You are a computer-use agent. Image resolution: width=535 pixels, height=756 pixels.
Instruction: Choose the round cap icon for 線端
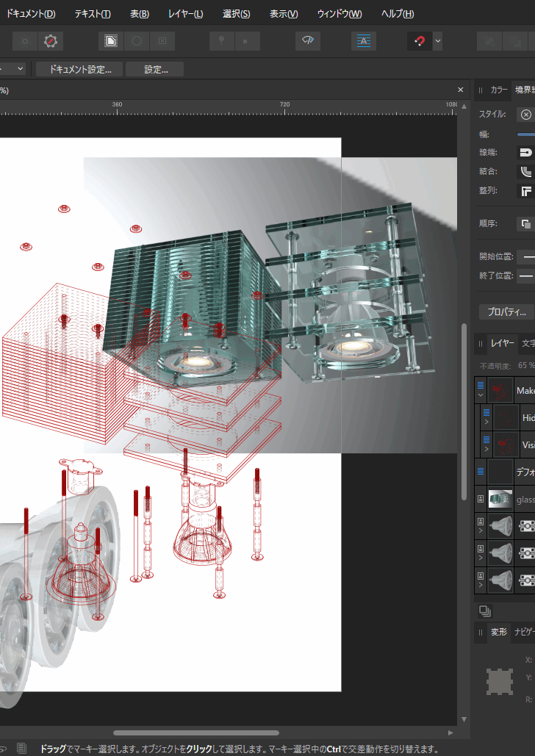(x=525, y=153)
